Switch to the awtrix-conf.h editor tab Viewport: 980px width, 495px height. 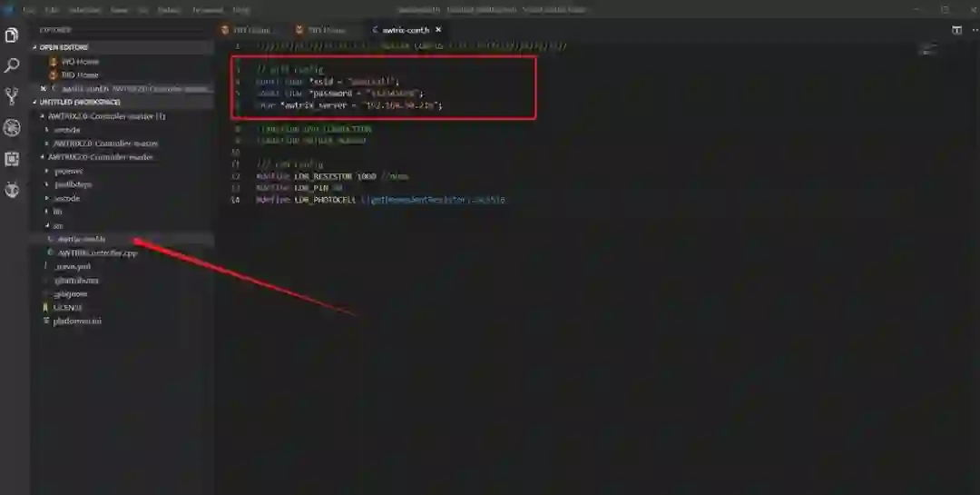(x=406, y=30)
